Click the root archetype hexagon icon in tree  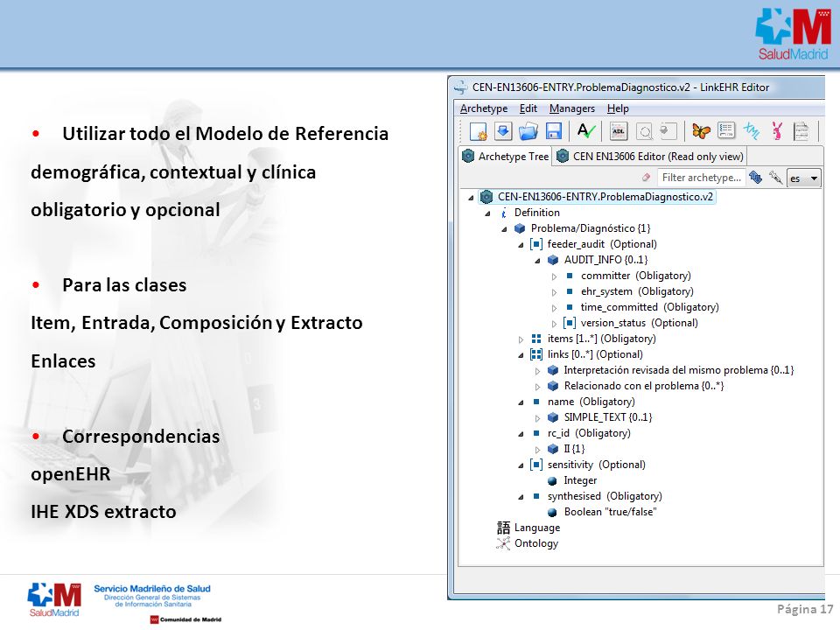pos(486,197)
